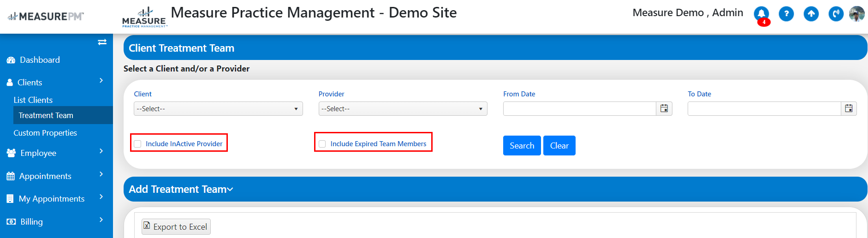Open the Provider select dropdown
This screenshot has height=238, width=868.
coord(403,109)
